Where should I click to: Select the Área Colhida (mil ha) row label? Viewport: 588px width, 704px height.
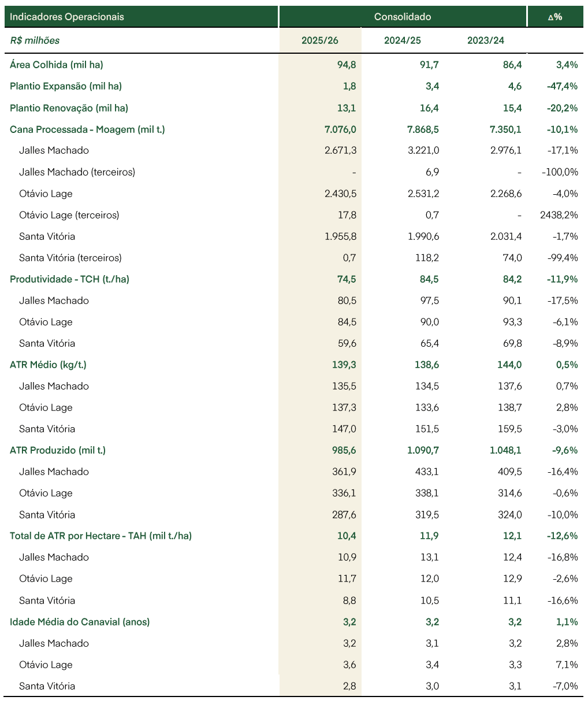click(57, 65)
